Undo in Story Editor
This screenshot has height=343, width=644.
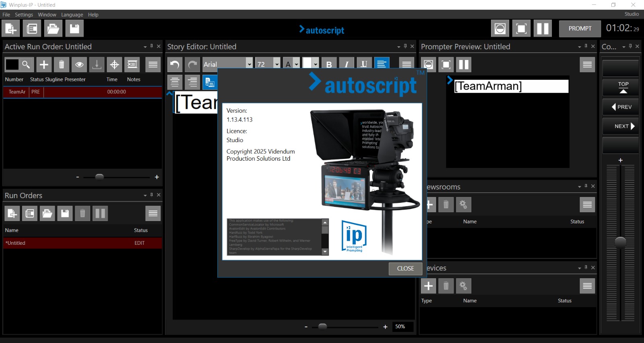[x=175, y=64]
